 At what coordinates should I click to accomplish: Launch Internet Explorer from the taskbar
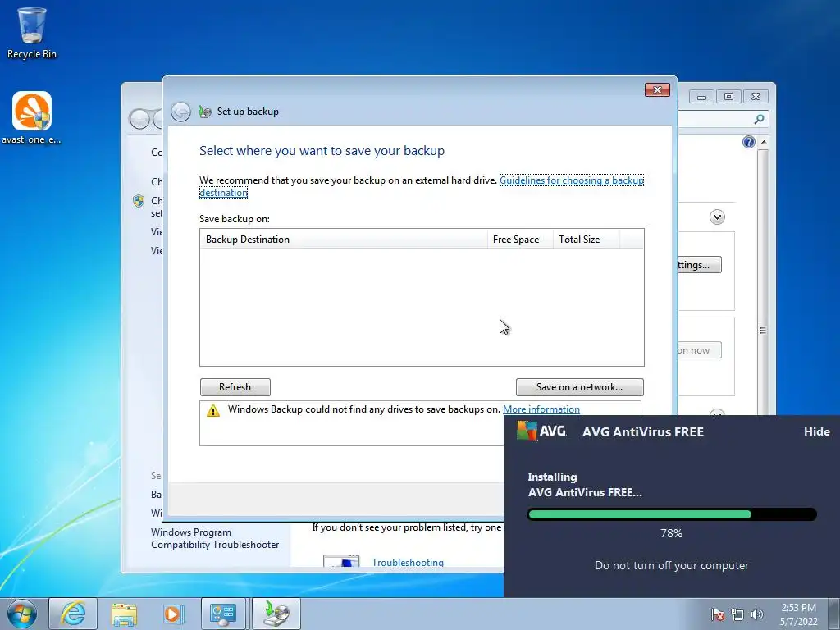73,614
